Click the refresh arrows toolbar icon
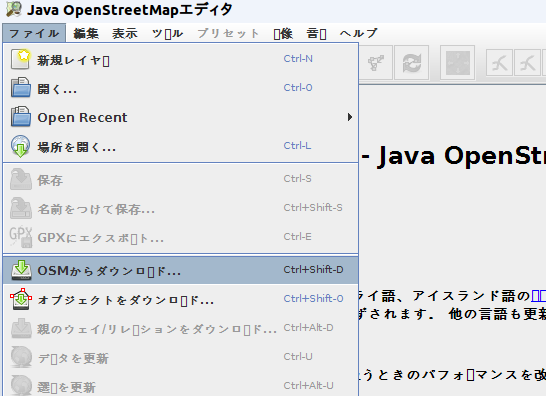This screenshot has height=396, width=546. point(412,63)
